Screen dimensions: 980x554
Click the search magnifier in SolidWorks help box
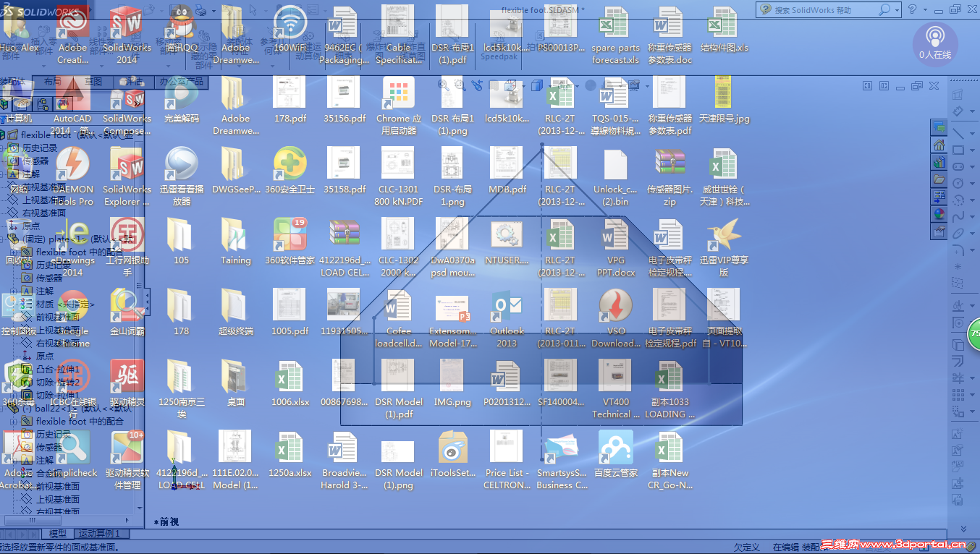click(x=884, y=10)
